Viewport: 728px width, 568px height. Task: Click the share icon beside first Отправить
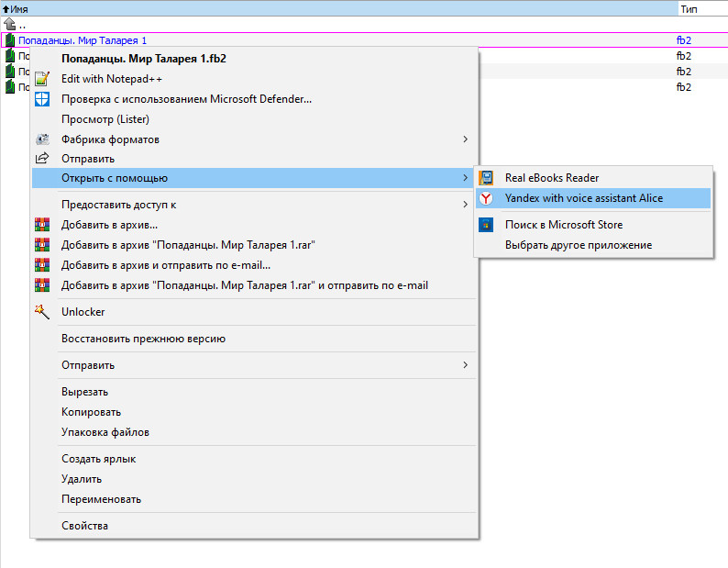coord(42,158)
